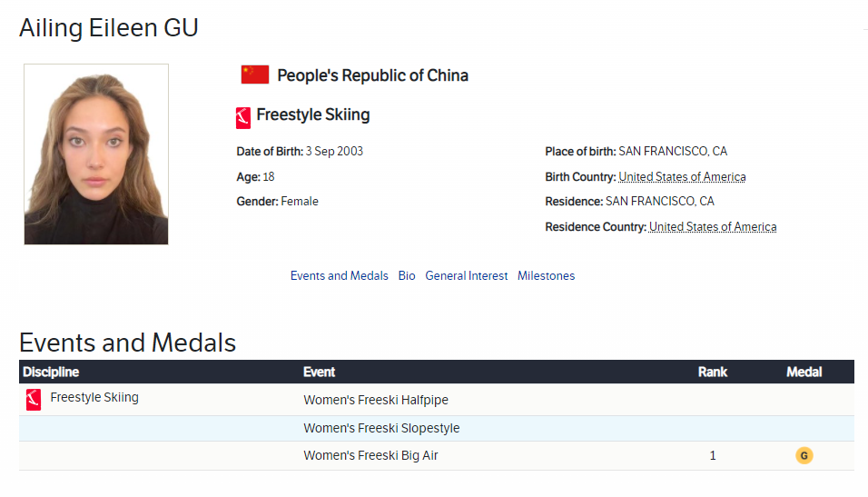Click the gold medal icon for Big Air
The width and height of the screenshot is (868, 497).
[x=804, y=455]
